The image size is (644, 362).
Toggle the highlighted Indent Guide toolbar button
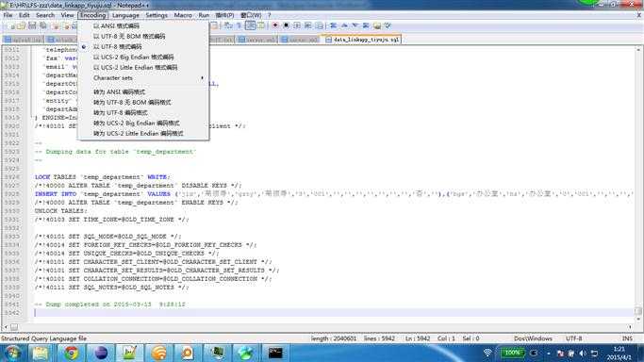pos(250,25)
